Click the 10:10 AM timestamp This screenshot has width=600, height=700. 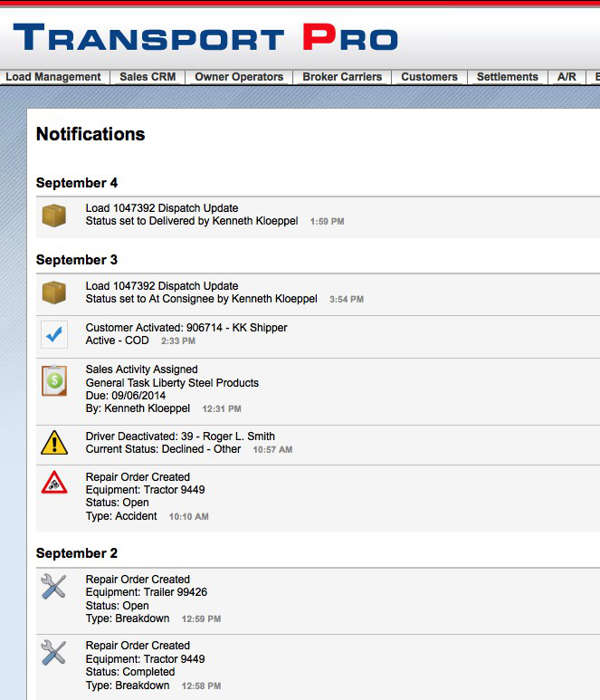189,516
